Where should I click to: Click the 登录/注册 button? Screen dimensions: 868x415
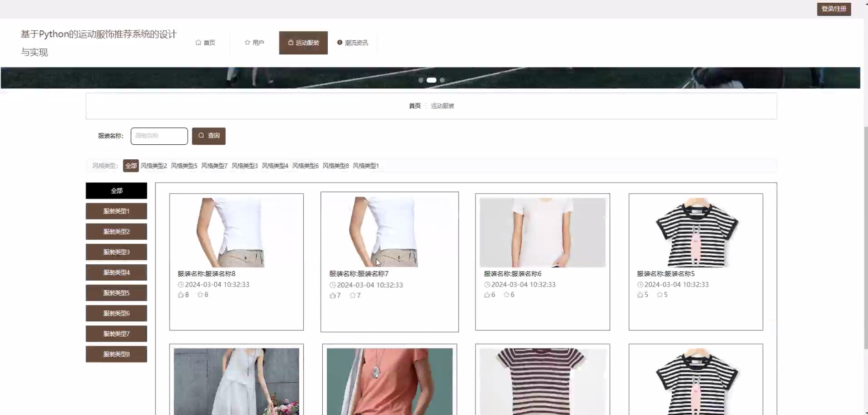834,9
